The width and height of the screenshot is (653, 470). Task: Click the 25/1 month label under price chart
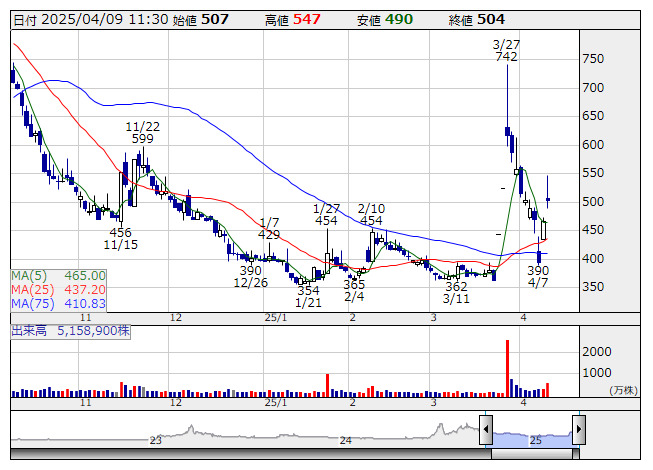(276, 318)
